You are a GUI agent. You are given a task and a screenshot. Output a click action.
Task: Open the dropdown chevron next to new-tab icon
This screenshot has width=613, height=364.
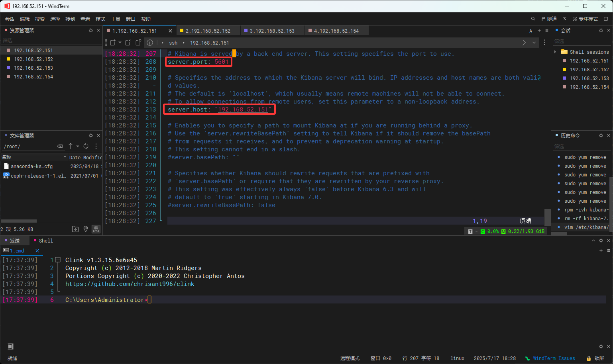click(120, 43)
